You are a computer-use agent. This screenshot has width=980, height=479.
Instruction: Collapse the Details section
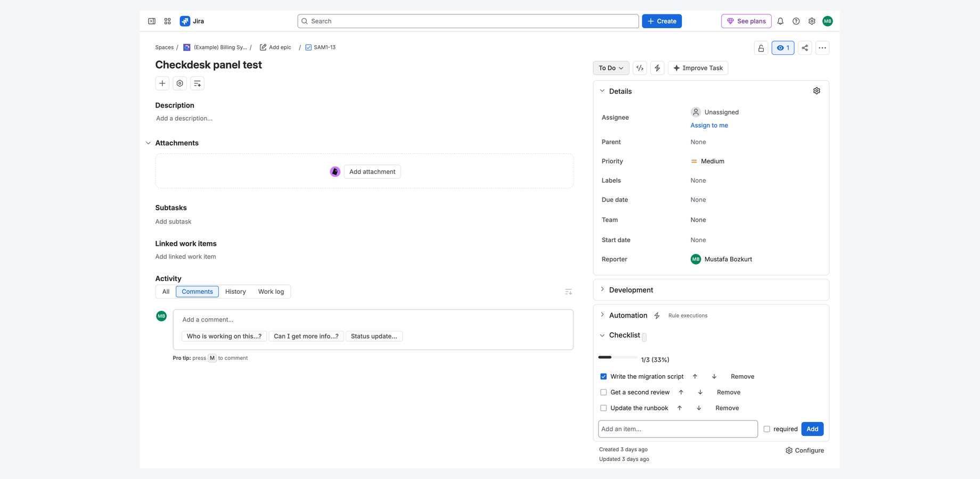coord(602,91)
